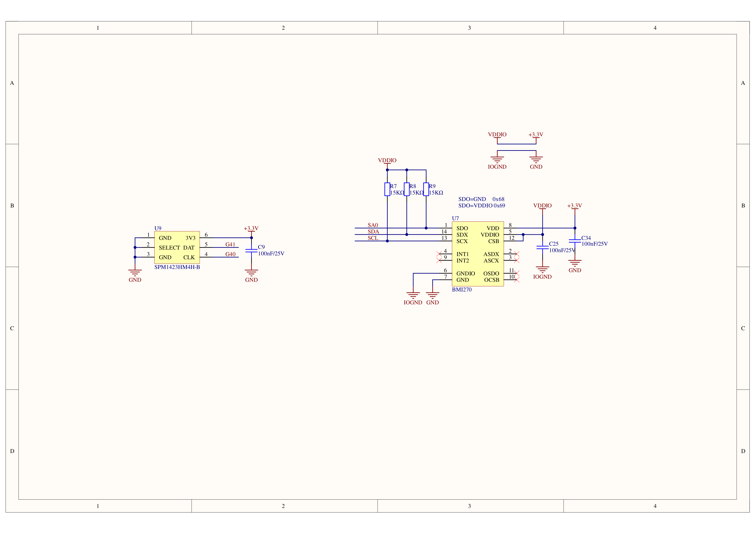Click the GND symbol below capacitor C34

tap(575, 266)
